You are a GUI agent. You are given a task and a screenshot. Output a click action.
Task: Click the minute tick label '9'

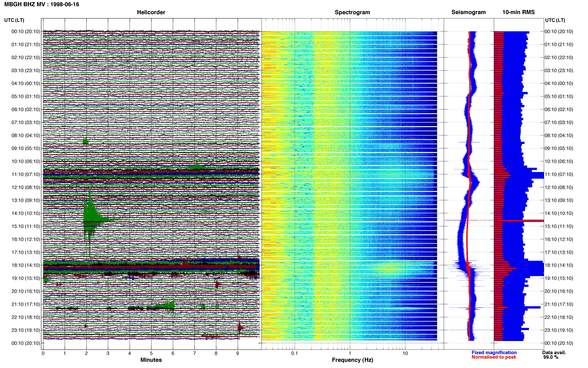238,353
